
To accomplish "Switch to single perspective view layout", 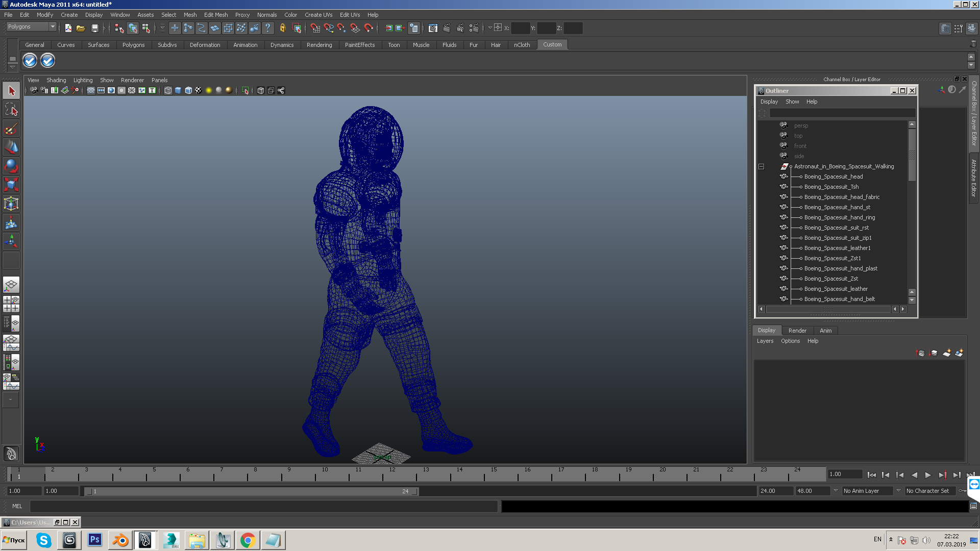I will pyautogui.click(x=11, y=285).
